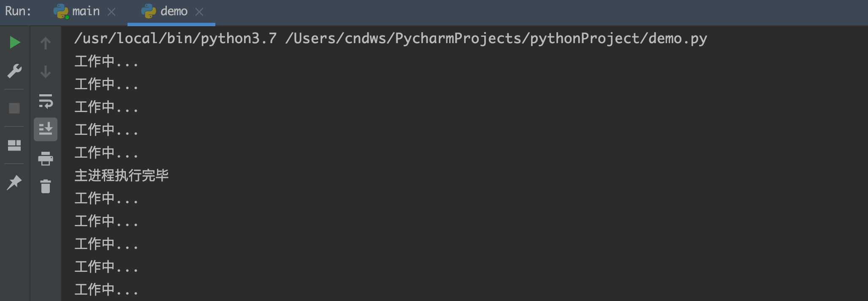
Task: Pin the current run tab
Action: click(14, 183)
